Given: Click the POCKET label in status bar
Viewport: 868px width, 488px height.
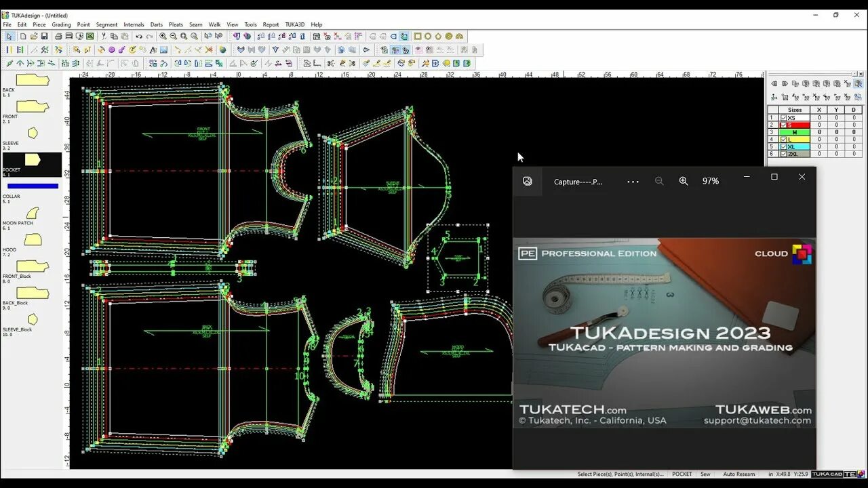Looking at the screenshot, I should [x=682, y=474].
